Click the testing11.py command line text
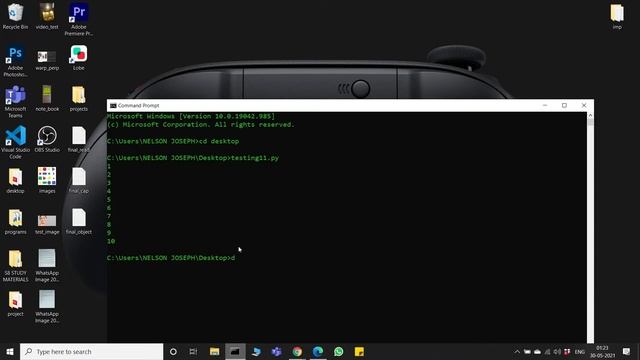640x360 pixels. (x=255, y=158)
